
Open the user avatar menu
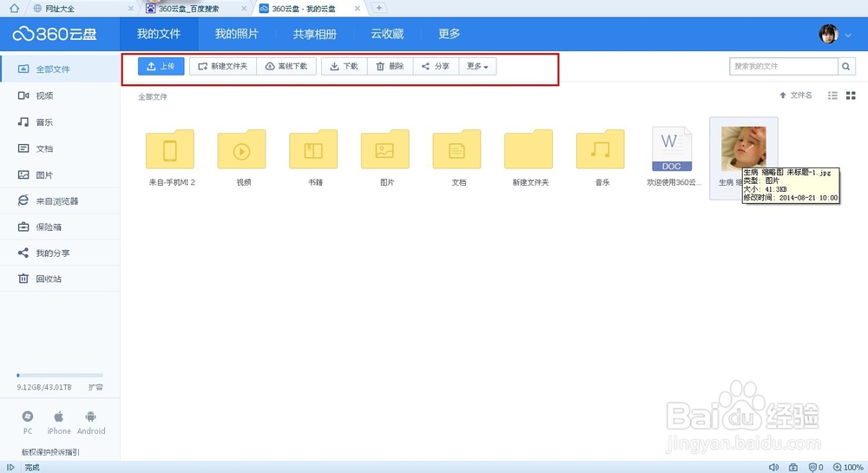point(829,34)
